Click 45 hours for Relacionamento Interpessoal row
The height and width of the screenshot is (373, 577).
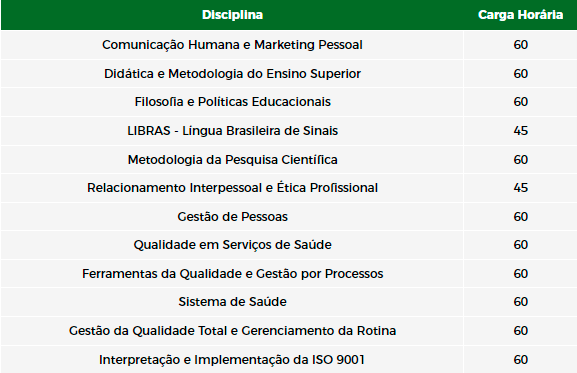point(520,188)
